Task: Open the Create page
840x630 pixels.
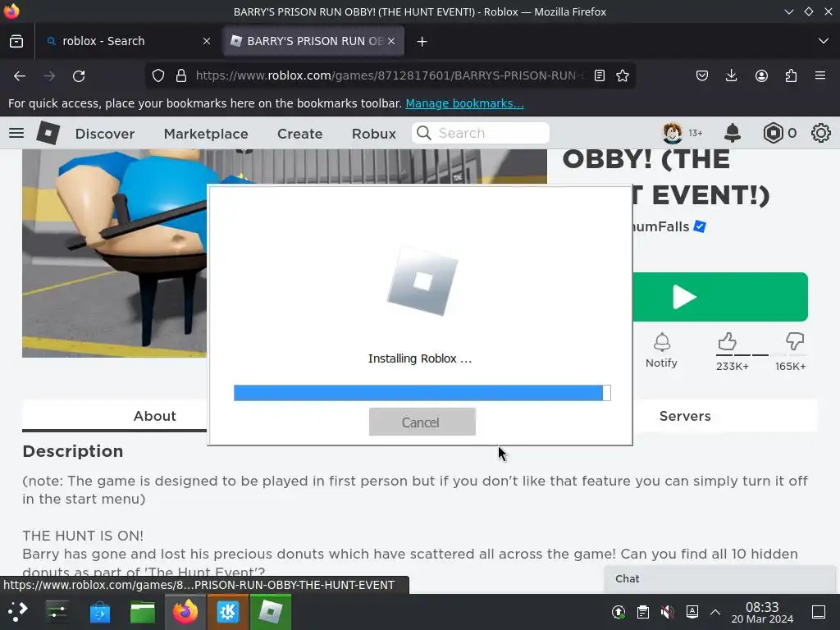Action: [x=299, y=134]
